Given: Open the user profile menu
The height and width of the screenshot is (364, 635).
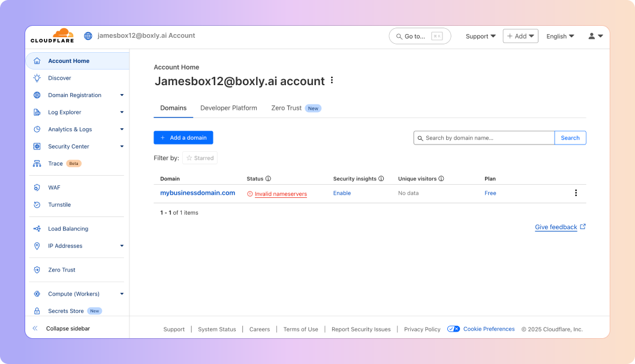Looking at the screenshot, I should point(595,36).
